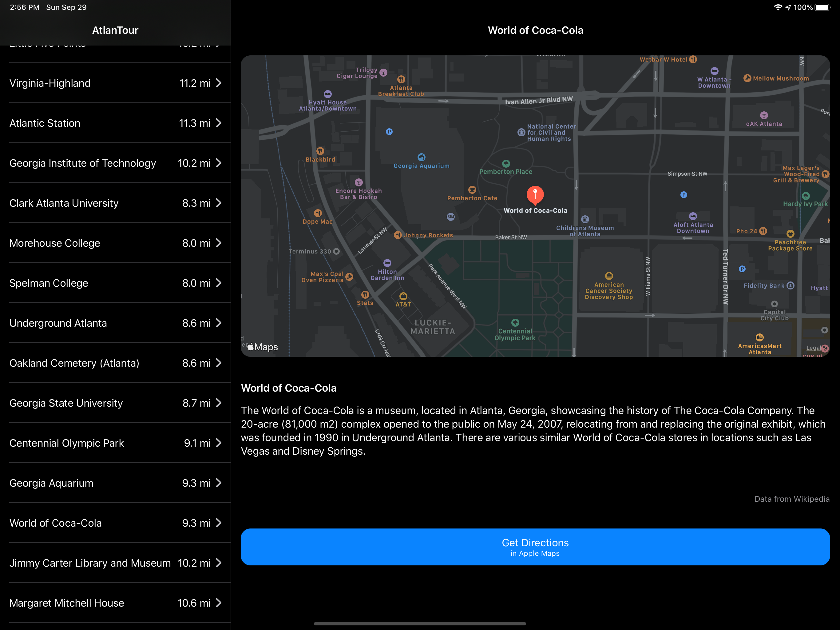
Task: Tap the battery indicator in status bar
Action: (x=823, y=7)
